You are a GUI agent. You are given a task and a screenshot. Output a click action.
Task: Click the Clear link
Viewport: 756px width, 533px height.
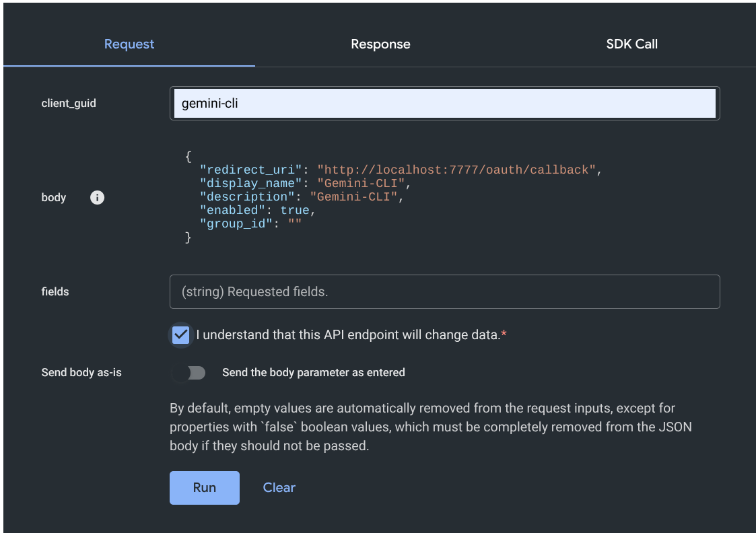click(x=279, y=487)
